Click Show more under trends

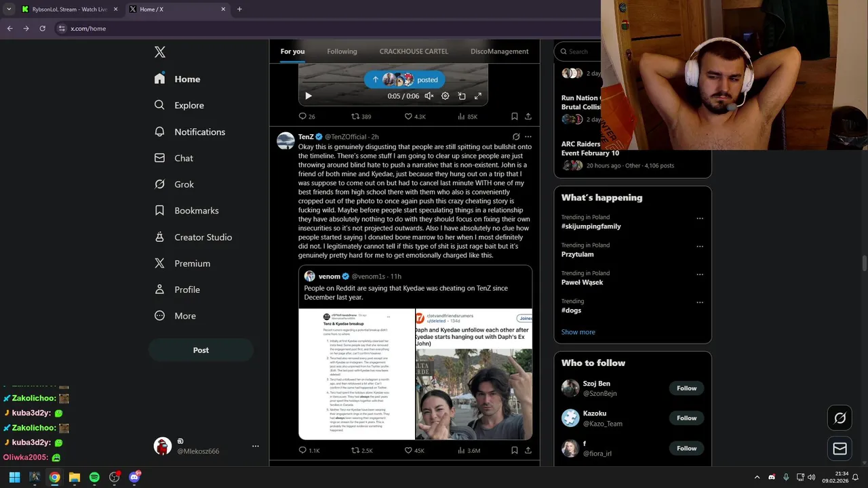click(x=578, y=332)
